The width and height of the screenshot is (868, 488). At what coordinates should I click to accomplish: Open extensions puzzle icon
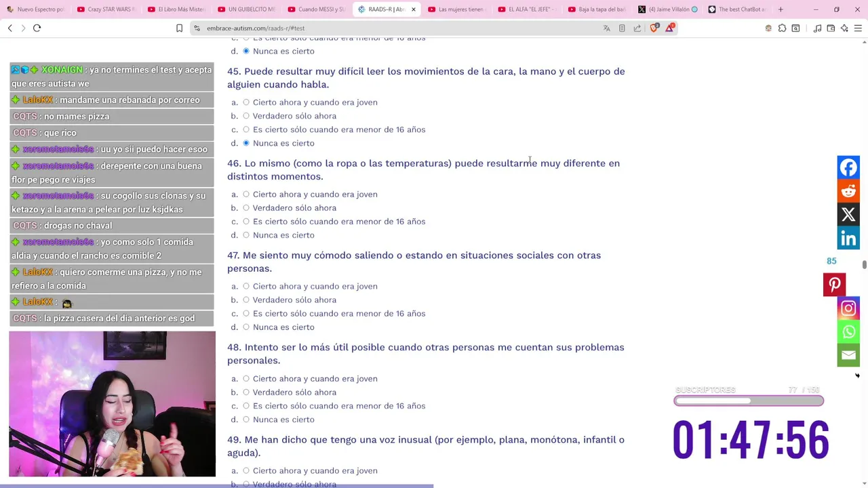(x=783, y=28)
